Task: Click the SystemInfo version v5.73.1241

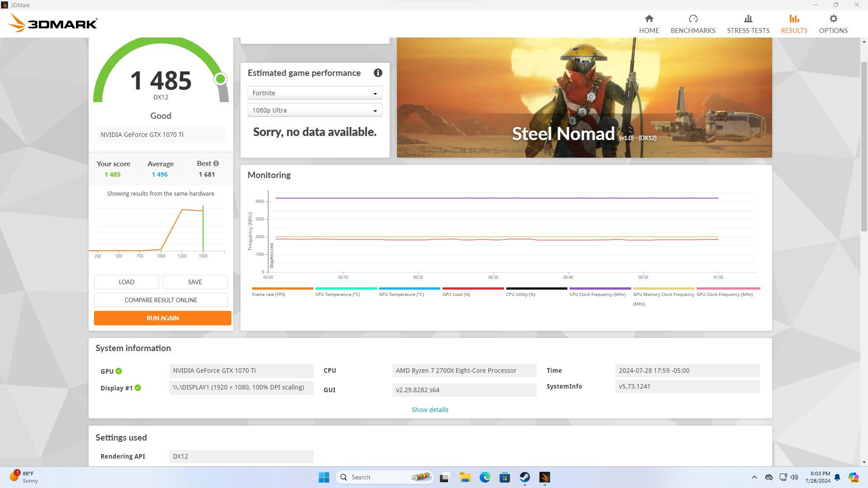Action: (687, 387)
